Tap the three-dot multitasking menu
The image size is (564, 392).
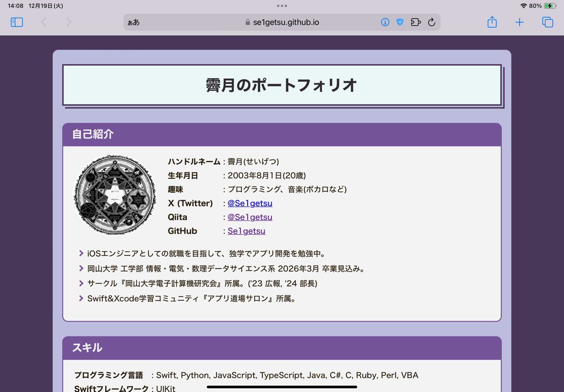(x=282, y=6)
